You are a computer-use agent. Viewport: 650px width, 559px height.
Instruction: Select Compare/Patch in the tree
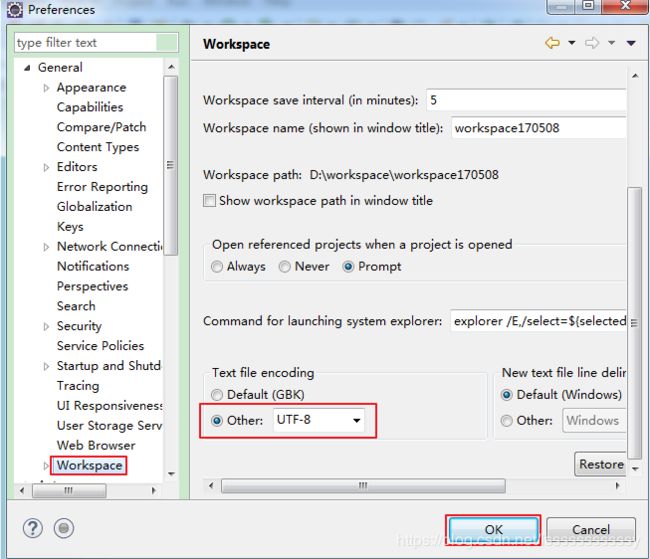pos(102,127)
